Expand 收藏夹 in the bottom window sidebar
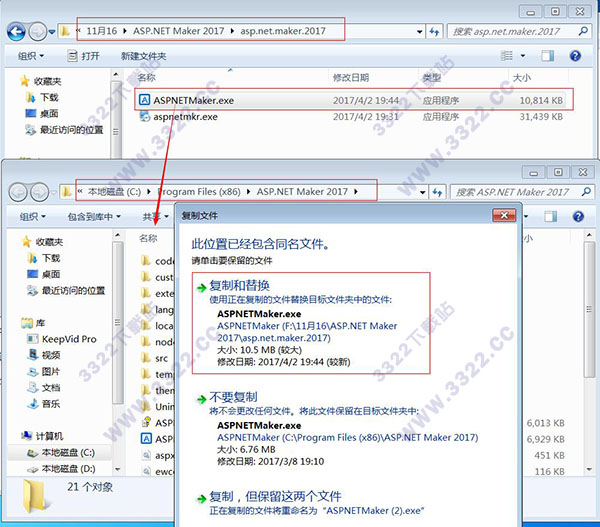 click(43, 242)
